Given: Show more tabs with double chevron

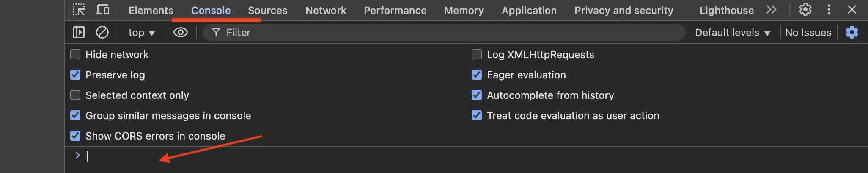Looking at the screenshot, I should click(x=771, y=10).
